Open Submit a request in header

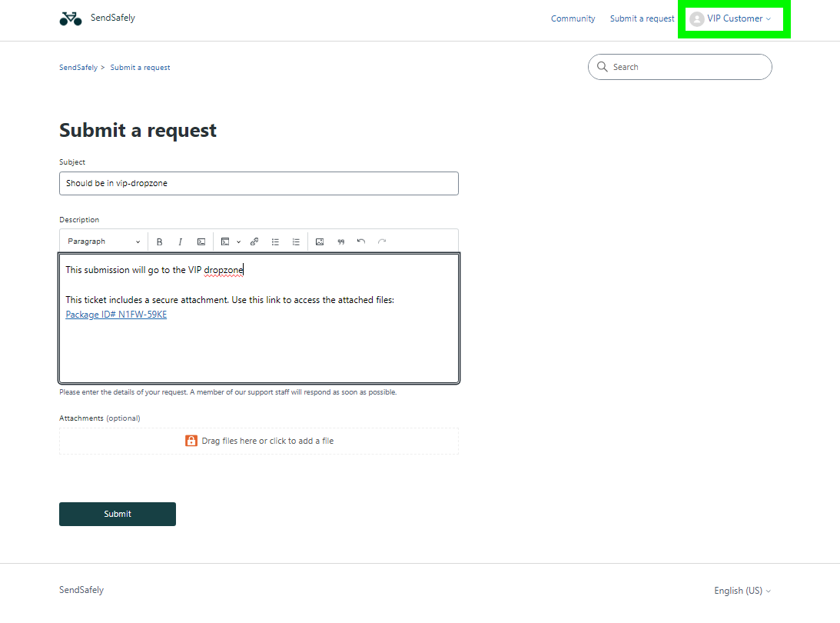click(x=642, y=18)
